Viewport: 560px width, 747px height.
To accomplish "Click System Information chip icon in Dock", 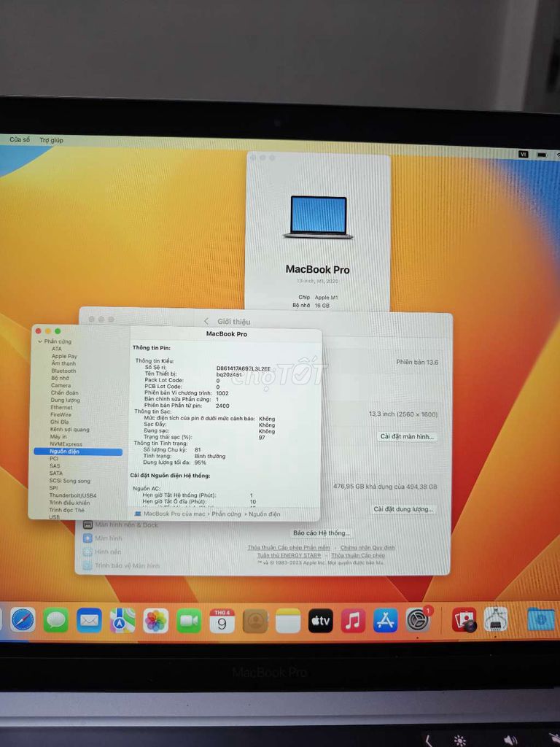I will [496, 619].
